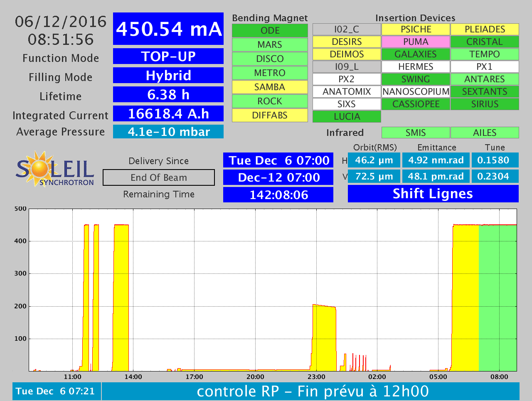Select the SWING beamline indicator

pos(416,79)
